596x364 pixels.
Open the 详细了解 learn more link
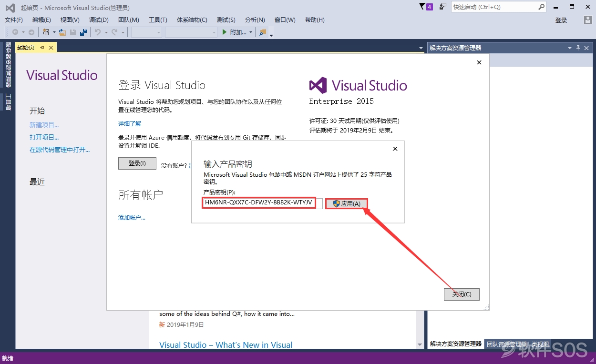(130, 123)
